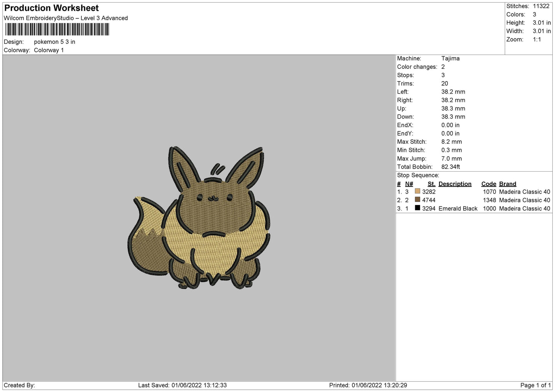The width and height of the screenshot is (555, 392).
Task: Click the brown color swatch for thread 1348
Action: [417, 200]
